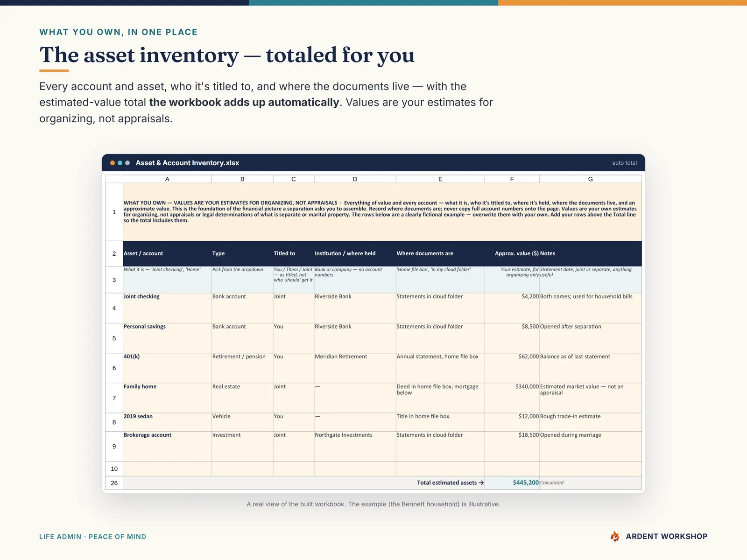Click 'Balance as of last statement' note

coord(591,368)
